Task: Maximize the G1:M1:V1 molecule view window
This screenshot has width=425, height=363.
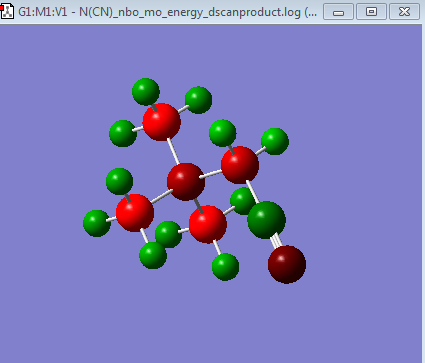Action: [x=371, y=12]
